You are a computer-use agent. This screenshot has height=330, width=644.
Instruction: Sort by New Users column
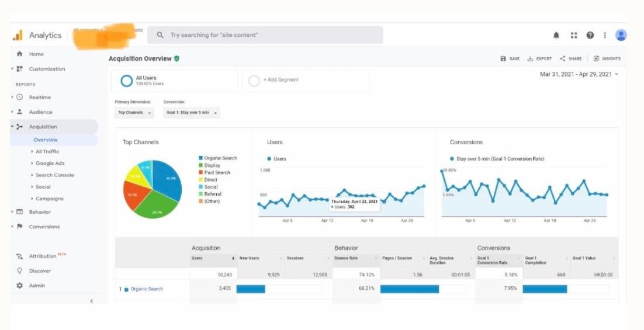click(x=261, y=258)
